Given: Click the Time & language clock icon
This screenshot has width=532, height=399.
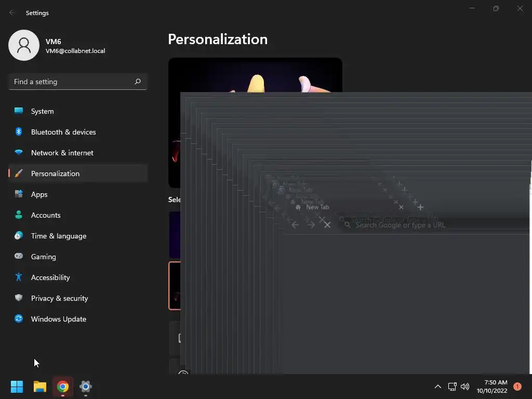Looking at the screenshot, I should pyautogui.click(x=19, y=235).
